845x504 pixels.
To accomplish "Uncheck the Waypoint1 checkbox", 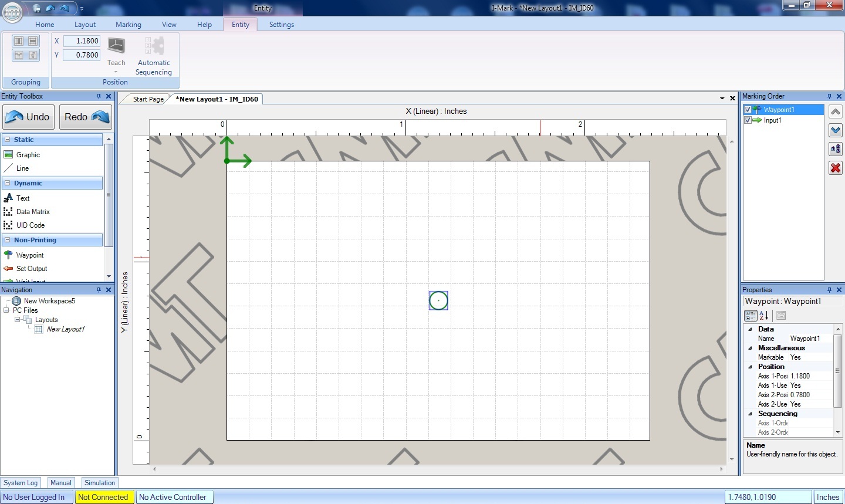I will pyautogui.click(x=748, y=110).
